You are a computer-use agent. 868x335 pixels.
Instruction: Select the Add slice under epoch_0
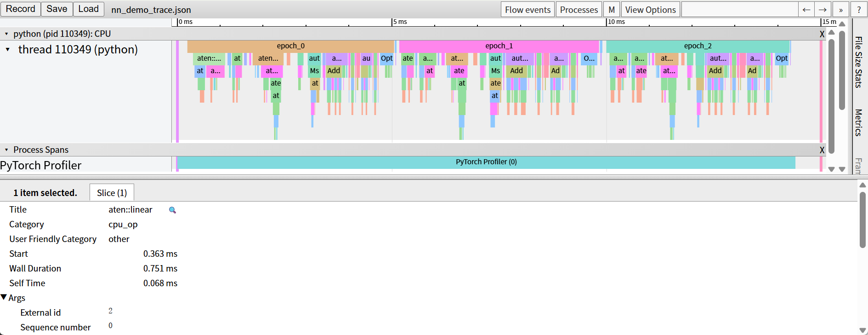[334, 71]
